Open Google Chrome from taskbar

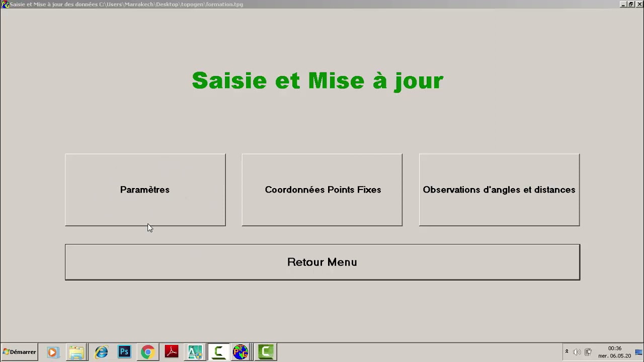147,352
